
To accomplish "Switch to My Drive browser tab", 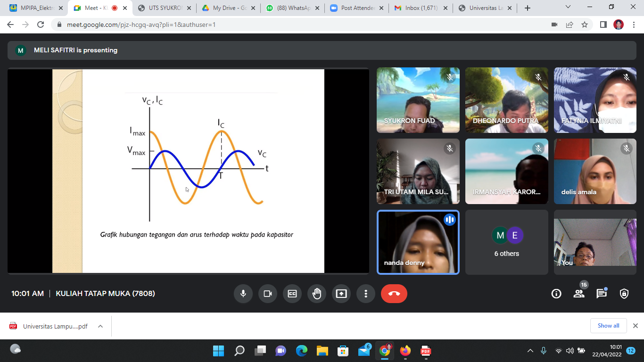I will point(225,8).
